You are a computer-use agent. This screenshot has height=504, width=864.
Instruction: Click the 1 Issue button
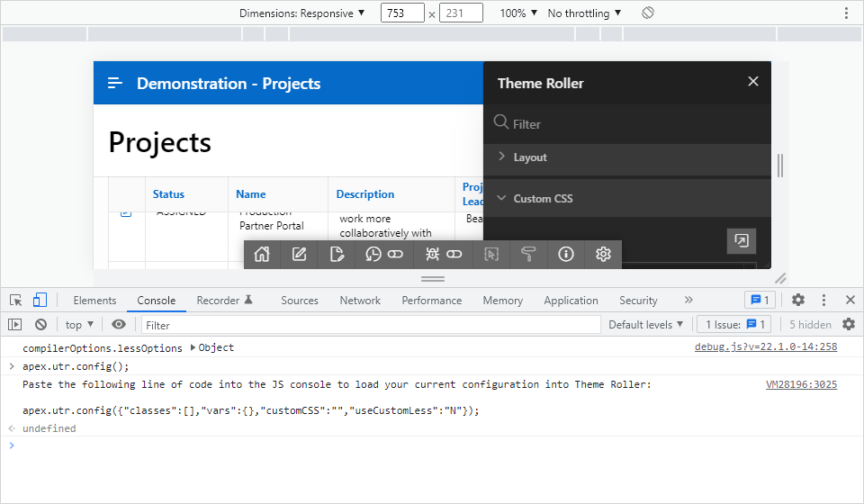(x=734, y=324)
